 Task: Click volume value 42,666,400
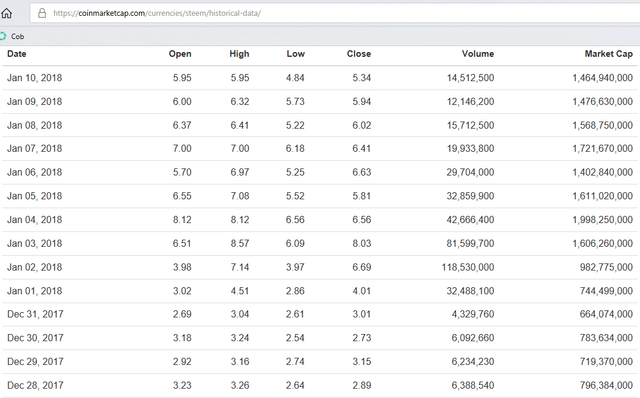[x=470, y=220]
